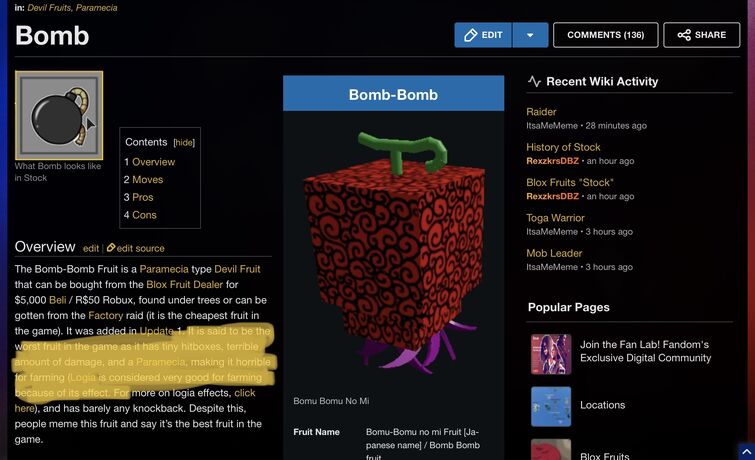The image size is (755, 460).
Task: Open the Logia link in overview
Action: [83, 377]
